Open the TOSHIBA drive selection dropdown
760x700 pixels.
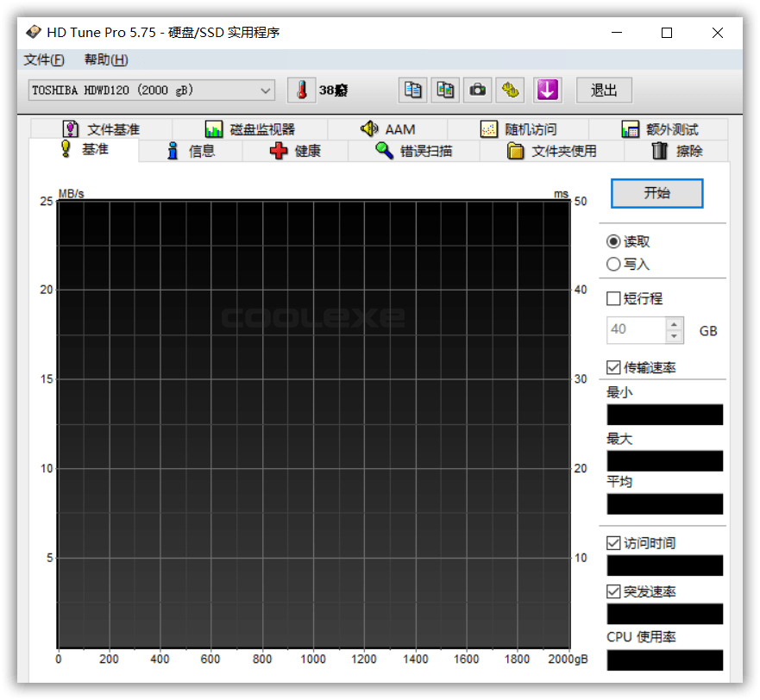point(265,90)
